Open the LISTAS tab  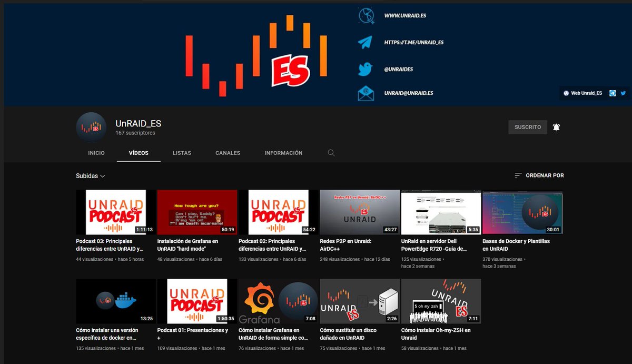pyautogui.click(x=182, y=153)
